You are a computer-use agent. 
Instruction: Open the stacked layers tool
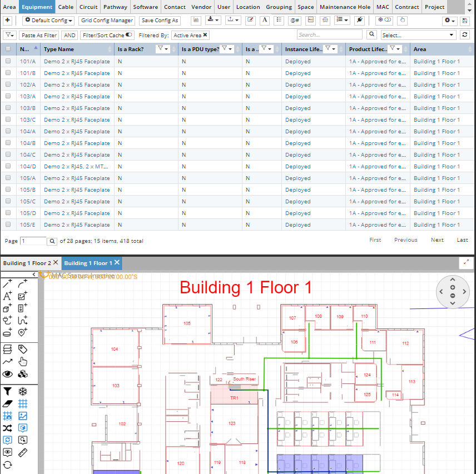[x=7, y=350]
